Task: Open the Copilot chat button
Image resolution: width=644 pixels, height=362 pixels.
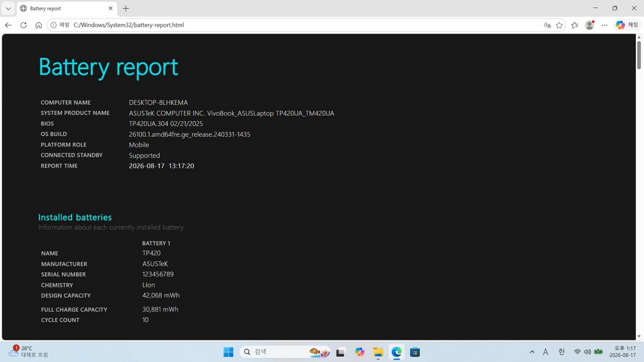Action: click(x=627, y=25)
